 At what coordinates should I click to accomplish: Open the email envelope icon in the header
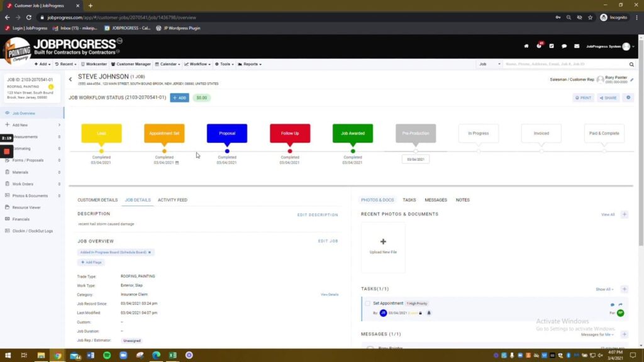pyautogui.click(x=575, y=47)
